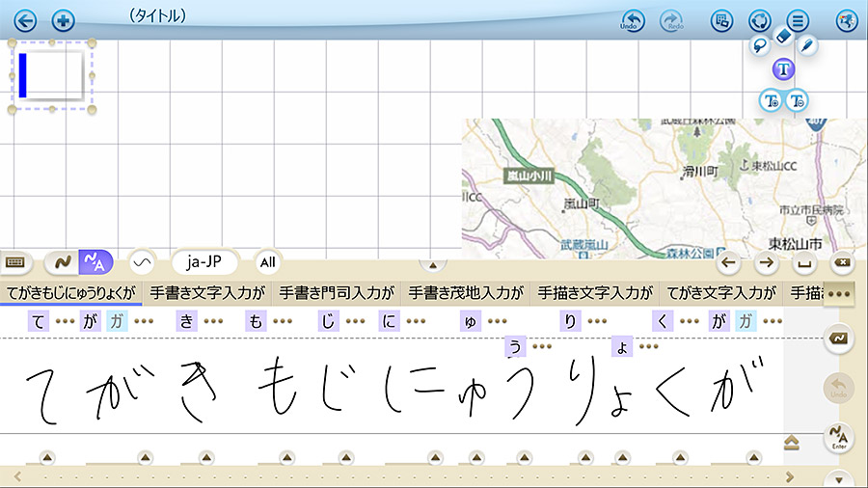Select candidate 手書き文字入力が
Viewport: 868px width, 488px height.
tap(206, 292)
